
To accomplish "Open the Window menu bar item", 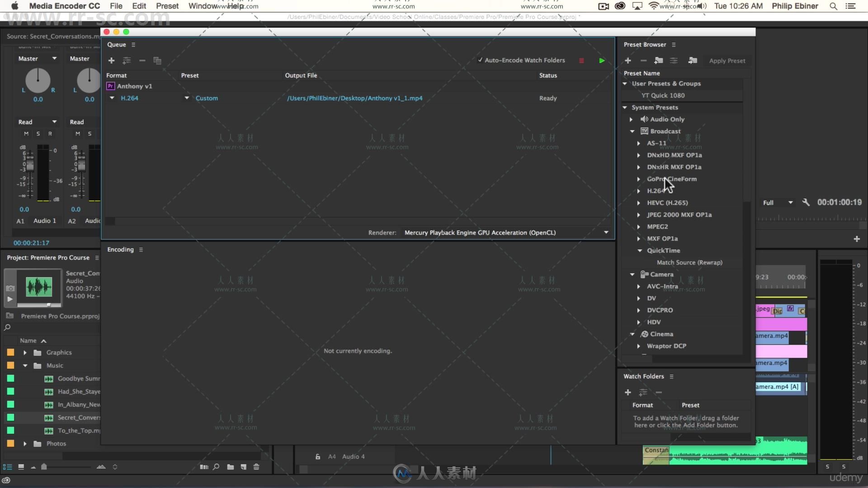I will click(202, 6).
